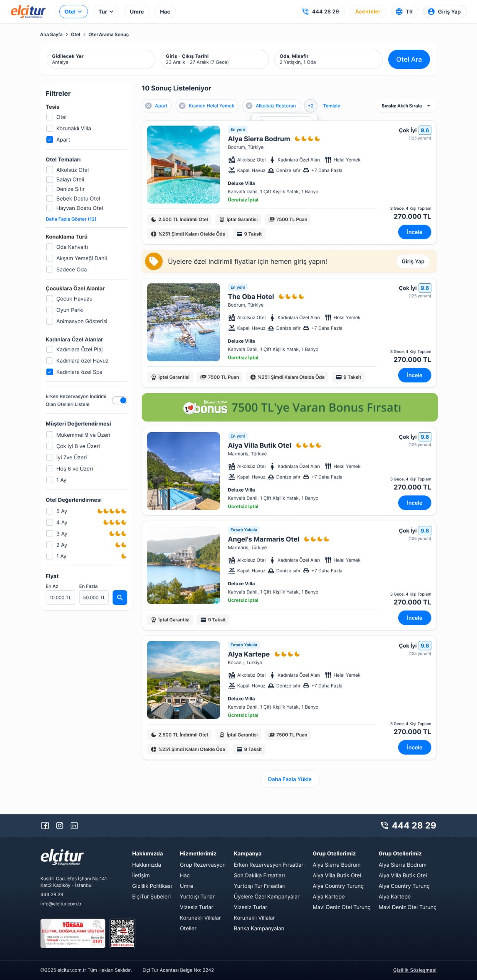The height and width of the screenshot is (980, 477).
Task: Click the Otel Ara search button
Action: (409, 59)
